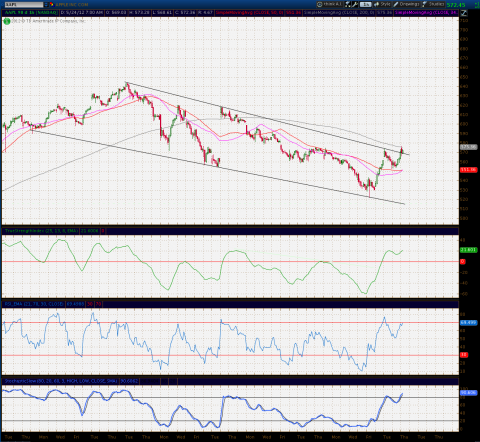Open the Studies menu
The width and height of the screenshot is (480, 442).
pos(433,4)
